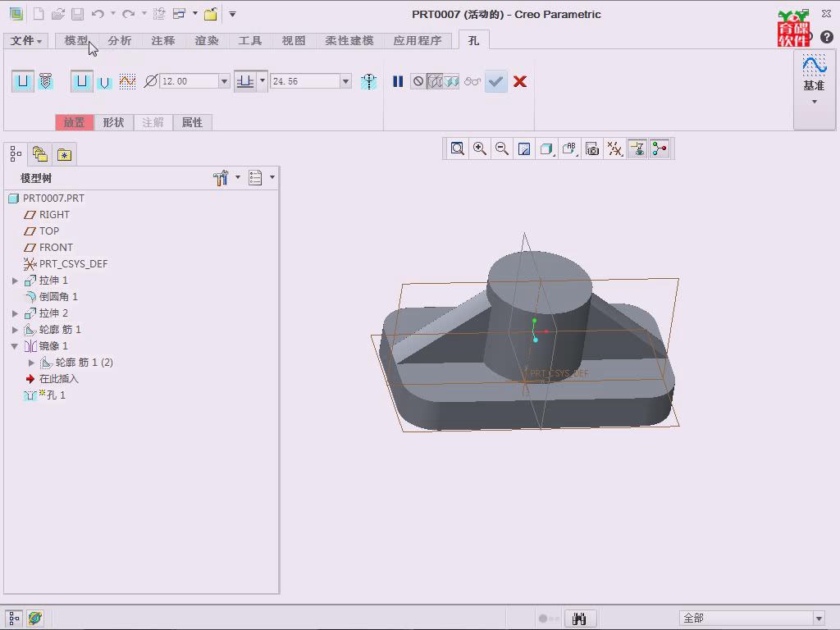
Task: Switch to the 柔性建模 ribbon tab
Action: [x=349, y=41]
